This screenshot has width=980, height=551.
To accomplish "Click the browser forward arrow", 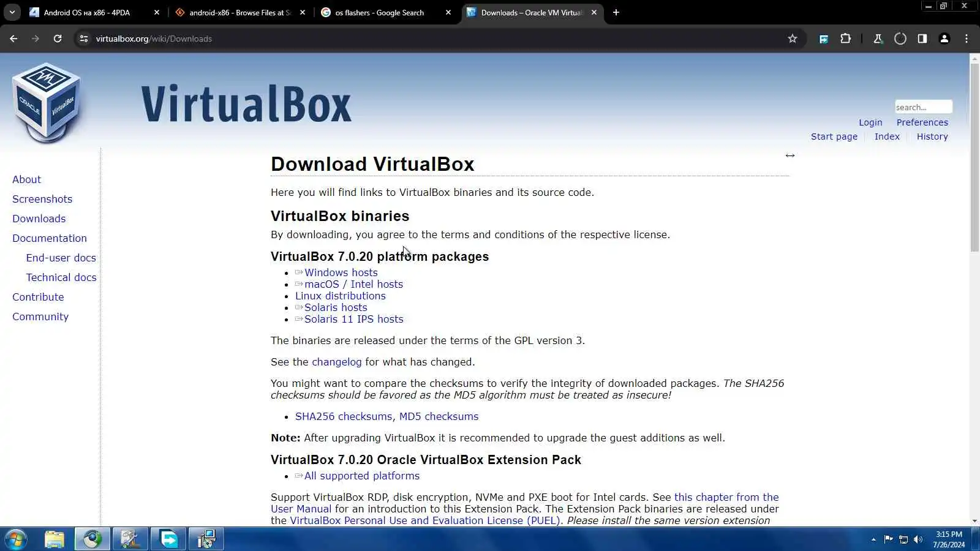I will [36, 39].
